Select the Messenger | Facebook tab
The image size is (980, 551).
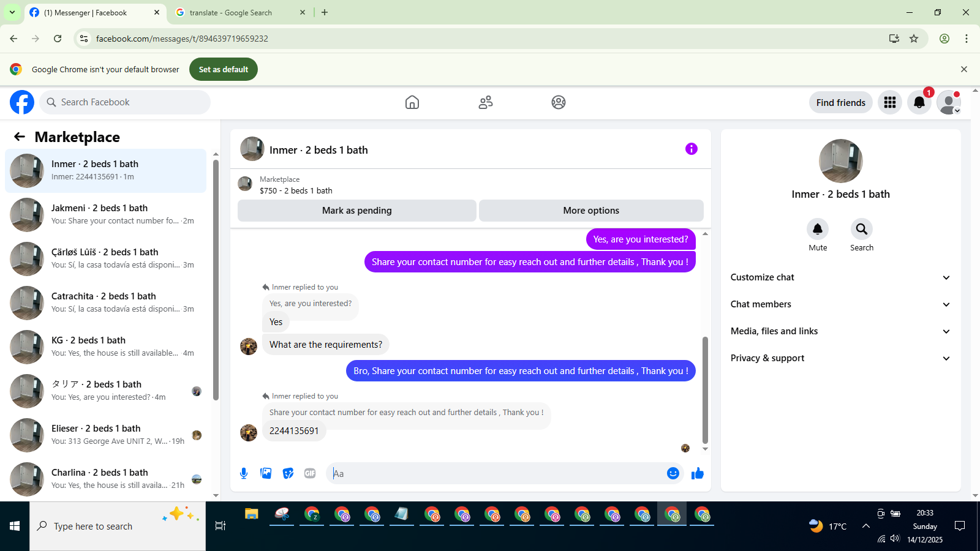pyautogui.click(x=95, y=12)
